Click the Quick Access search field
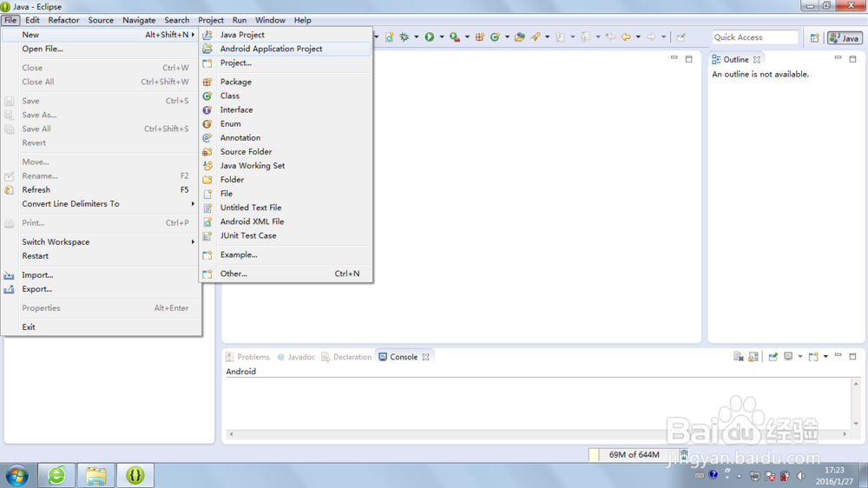 (755, 37)
